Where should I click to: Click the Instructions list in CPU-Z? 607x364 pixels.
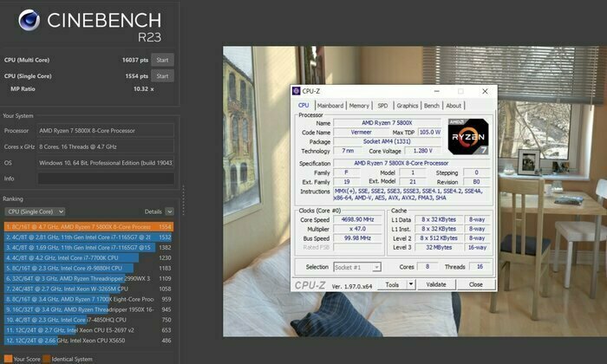[412, 195]
